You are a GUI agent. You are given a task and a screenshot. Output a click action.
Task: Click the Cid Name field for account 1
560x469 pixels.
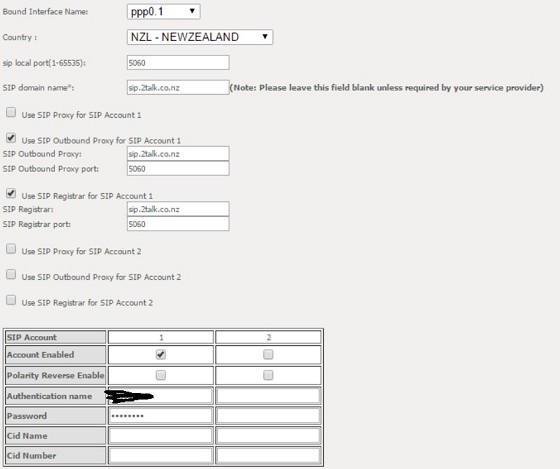click(160, 436)
